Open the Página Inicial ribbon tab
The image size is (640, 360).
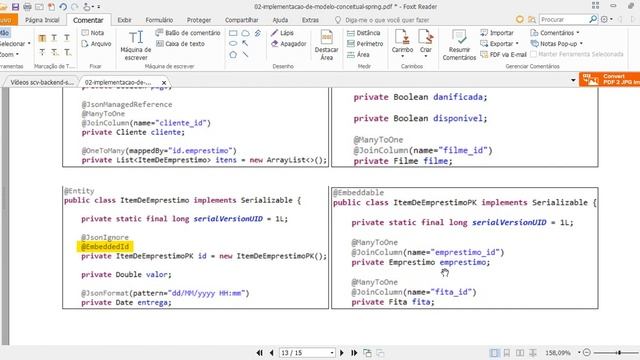pos(42,20)
